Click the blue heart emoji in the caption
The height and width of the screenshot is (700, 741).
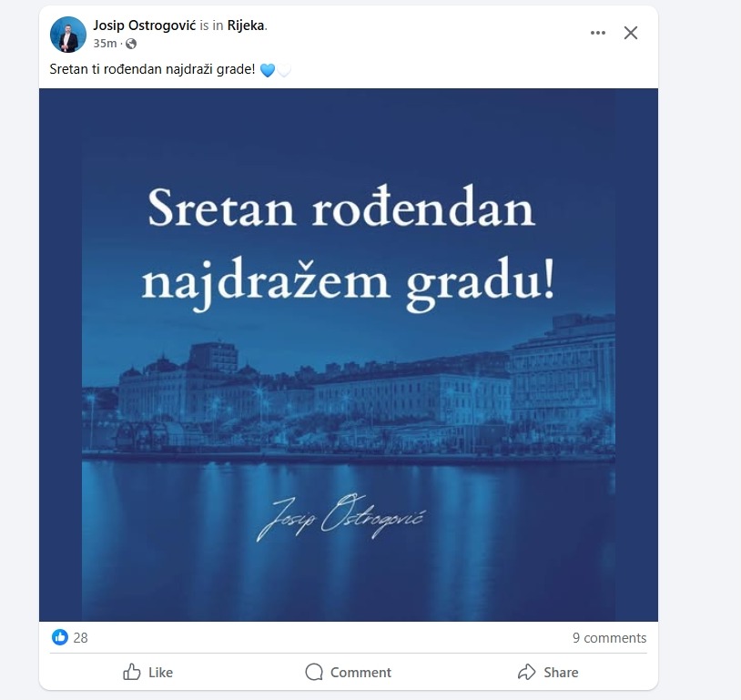[268, 70]
